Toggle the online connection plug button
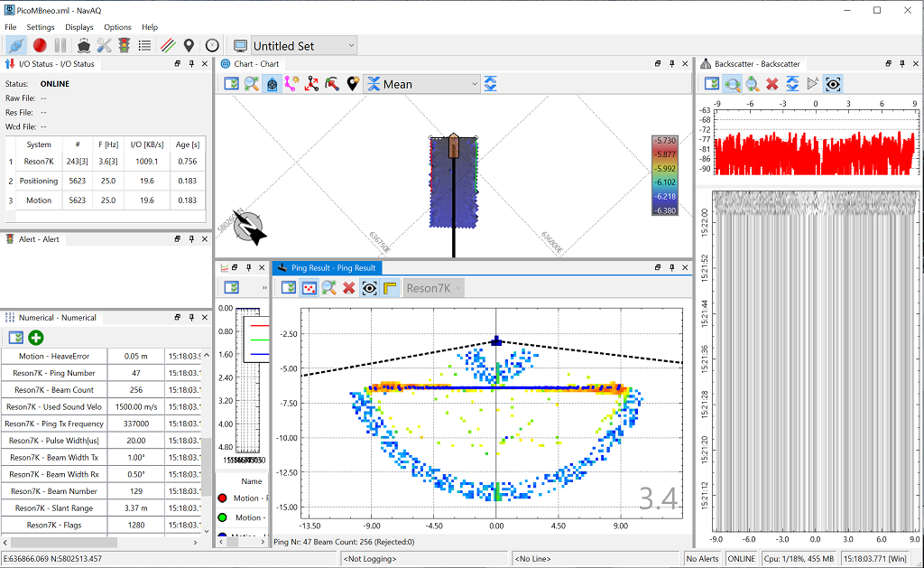924x568 pixels. click(16, 45)
